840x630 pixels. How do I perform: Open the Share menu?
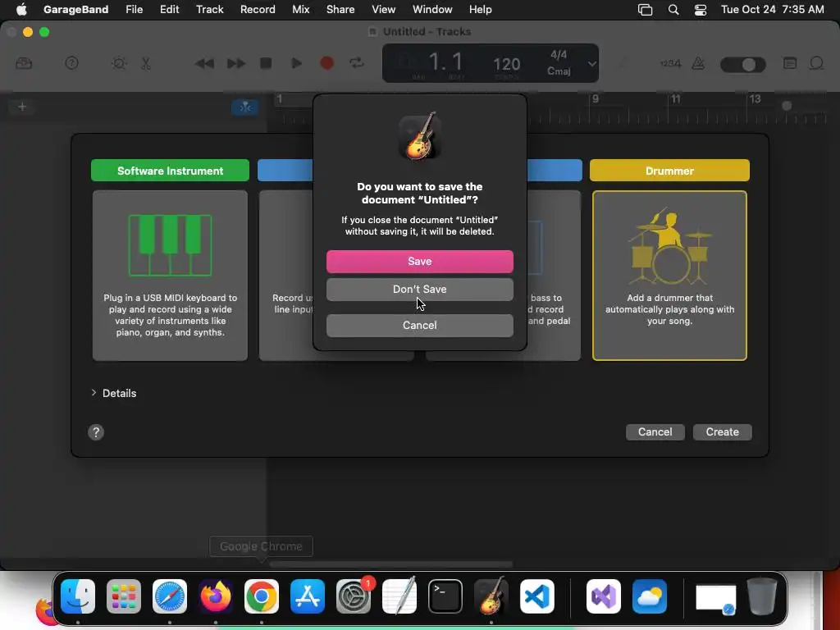pos(340,9)
